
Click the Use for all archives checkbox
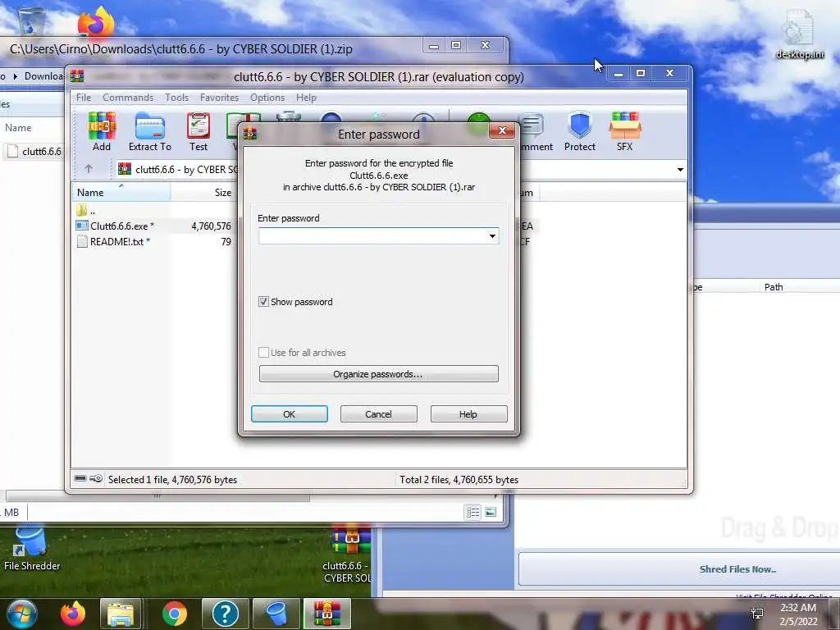tap(263, 353)
